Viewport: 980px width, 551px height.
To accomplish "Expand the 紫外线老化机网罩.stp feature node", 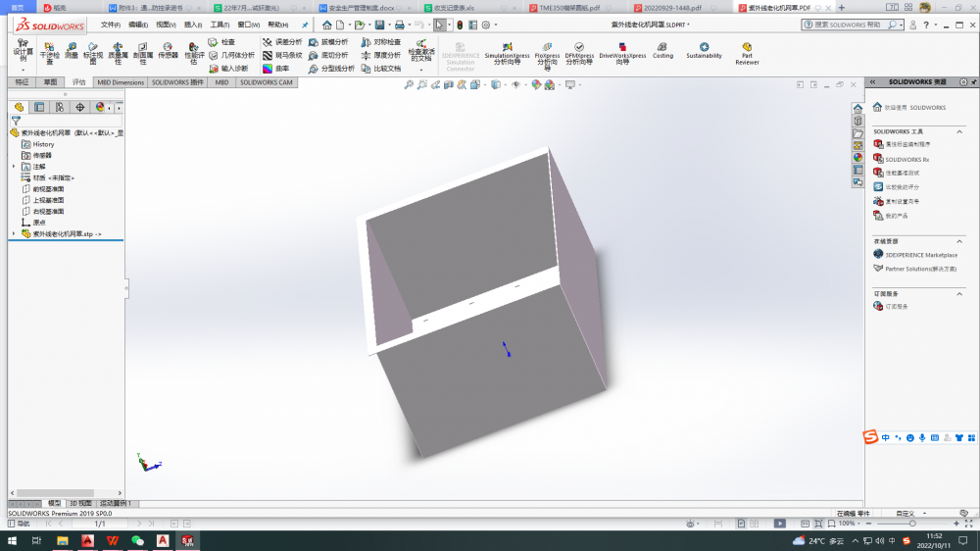I will coord(14,233).
